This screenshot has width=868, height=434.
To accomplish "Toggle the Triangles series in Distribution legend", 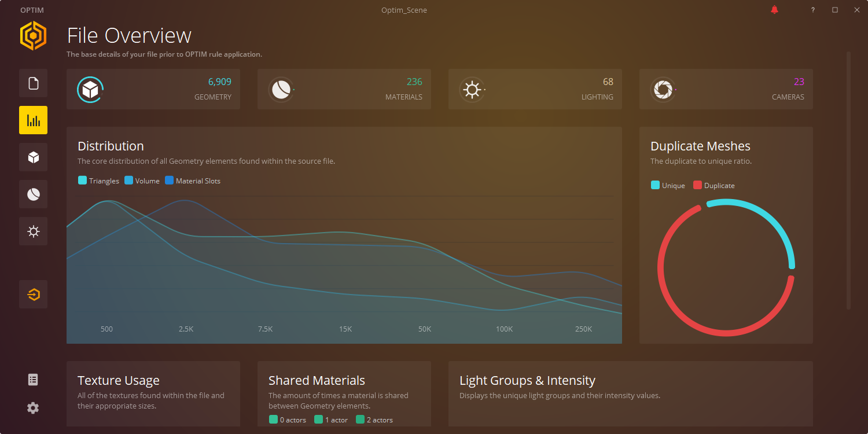I will click(x=99, y=181).
